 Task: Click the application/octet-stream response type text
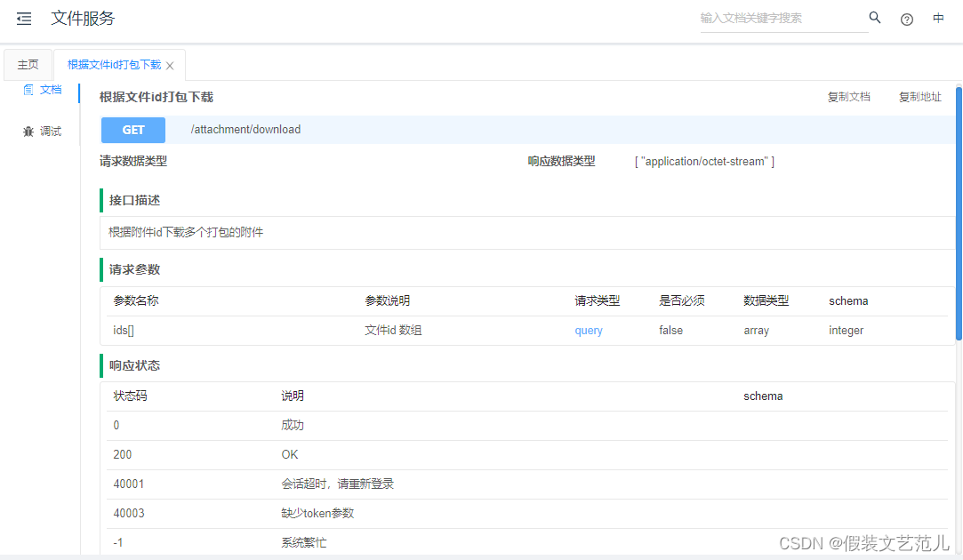(704, 162)
